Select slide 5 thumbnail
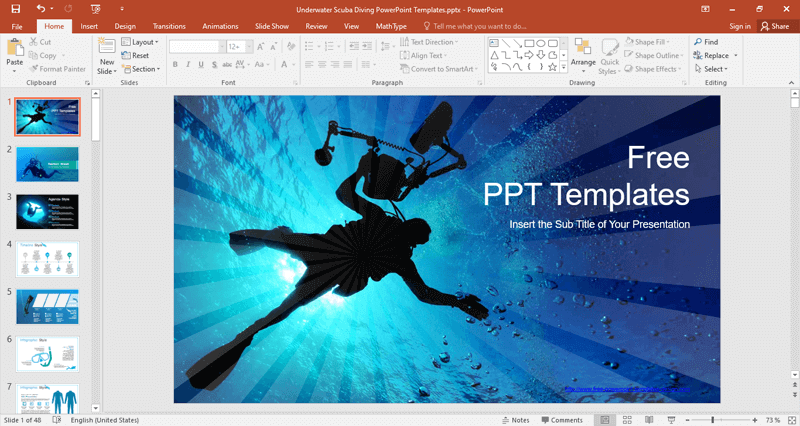Screen dimensions: 800x426 (47, 307)
